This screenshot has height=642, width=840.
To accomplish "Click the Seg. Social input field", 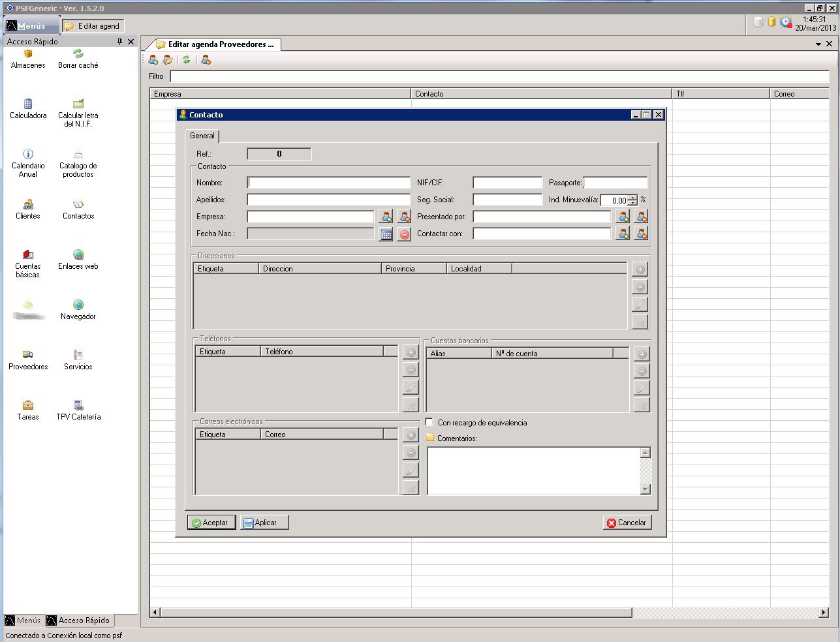I will point(508,200).
